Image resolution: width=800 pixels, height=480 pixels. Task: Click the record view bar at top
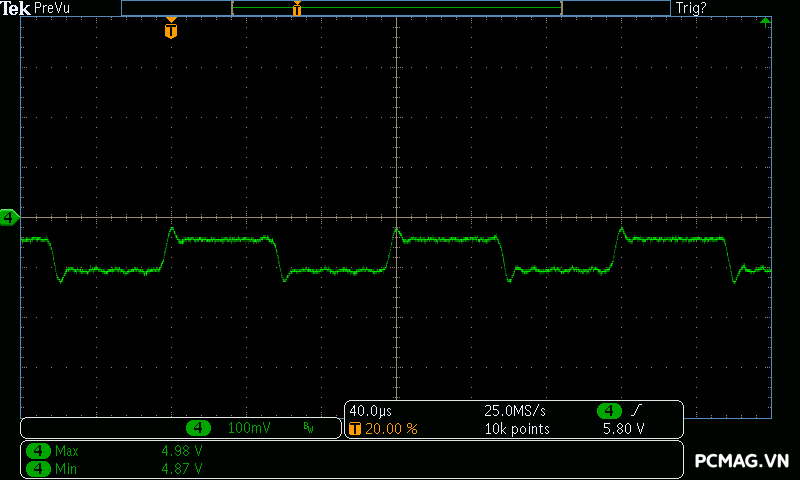pyautogui.click(x=396, y=8)
